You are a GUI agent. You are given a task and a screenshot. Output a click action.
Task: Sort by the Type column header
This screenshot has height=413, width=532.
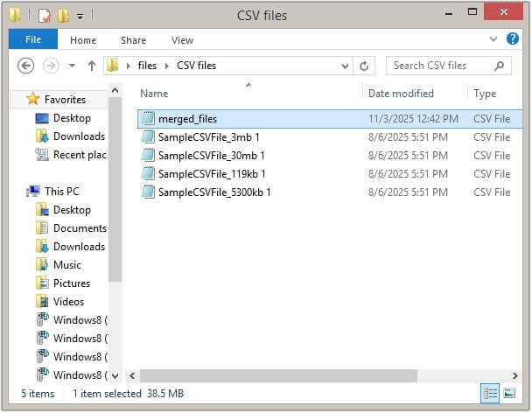tap(485, 94)
